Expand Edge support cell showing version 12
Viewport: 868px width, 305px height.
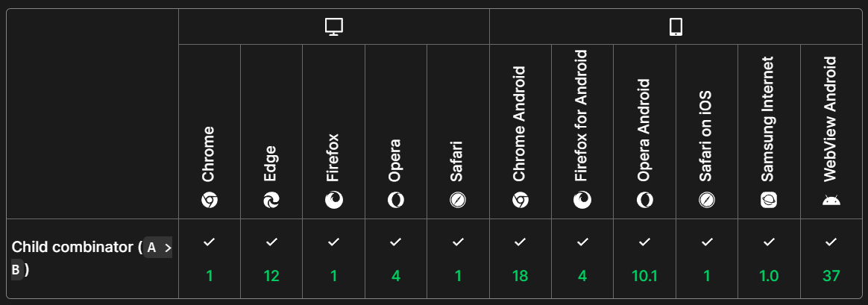tap(271, 260)
